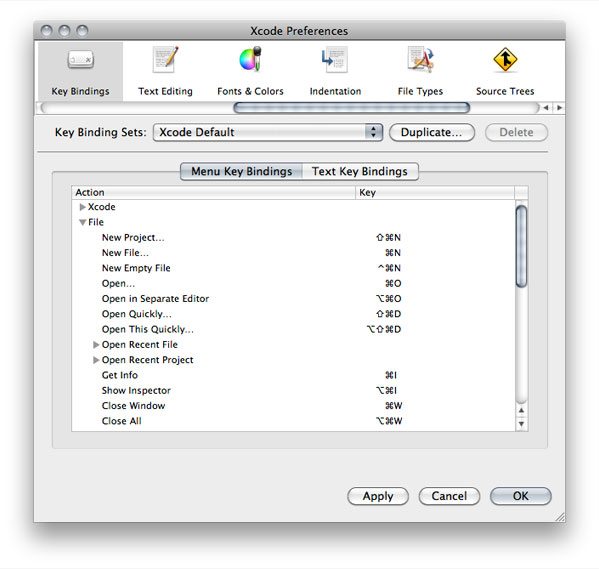Click the Duplicate... button
Image resolution: width=599 pixels, height=569 pixels.
432,132
